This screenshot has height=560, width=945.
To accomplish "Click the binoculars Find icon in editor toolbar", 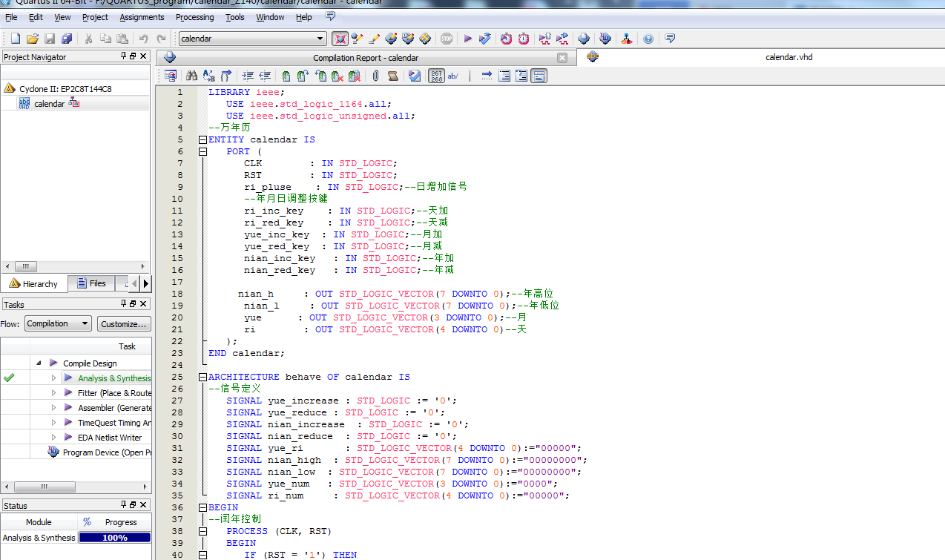I will point(191,76).
